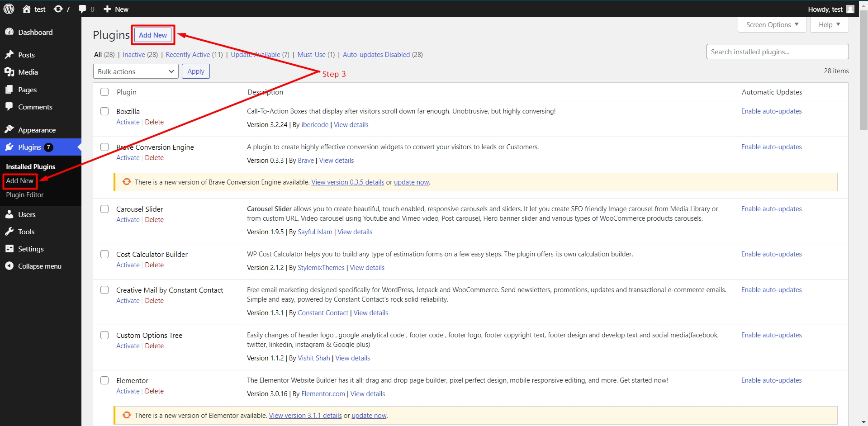The image size is (868, 426).
Task: Filter by Auto-updates Disabled
Action: 376,54
